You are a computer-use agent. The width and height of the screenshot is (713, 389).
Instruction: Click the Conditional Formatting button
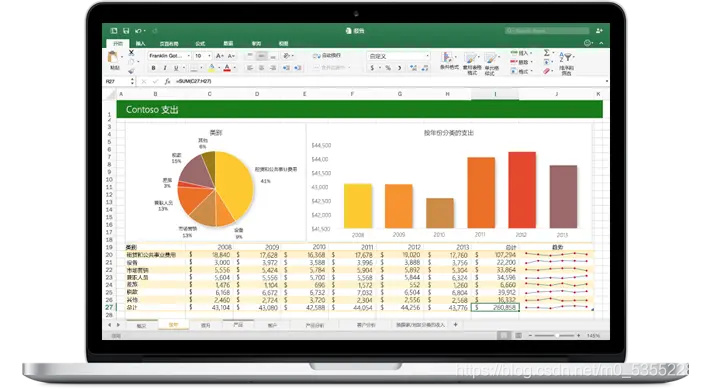(x=449, y=61)
